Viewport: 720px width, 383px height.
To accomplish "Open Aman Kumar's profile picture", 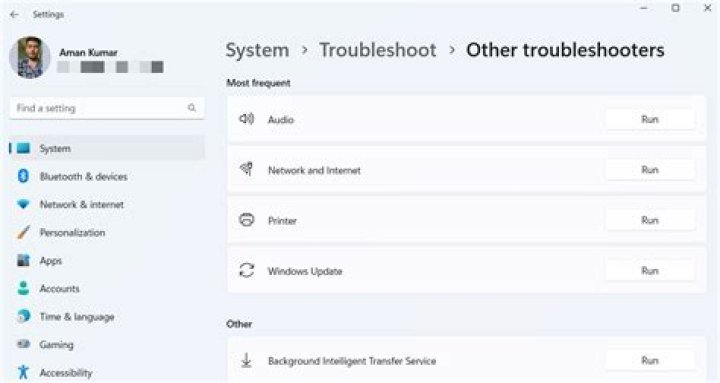I will pos(30,57).
